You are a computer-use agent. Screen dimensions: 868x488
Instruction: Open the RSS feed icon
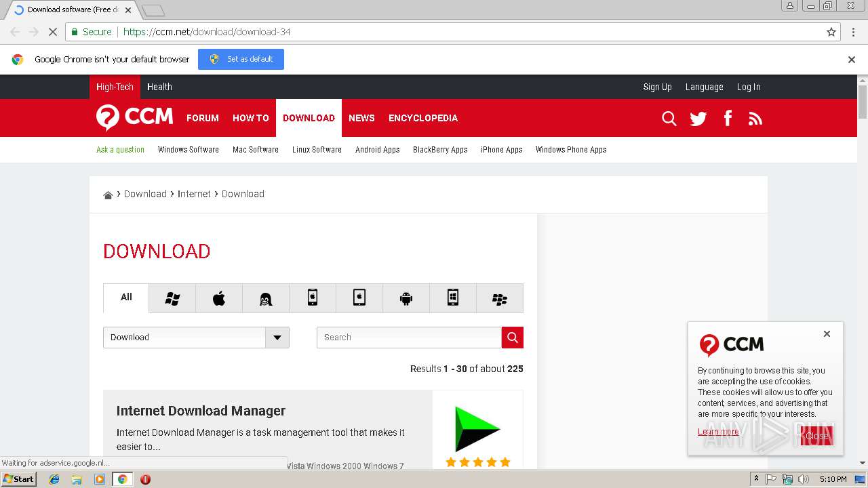[x=755, y=119]
